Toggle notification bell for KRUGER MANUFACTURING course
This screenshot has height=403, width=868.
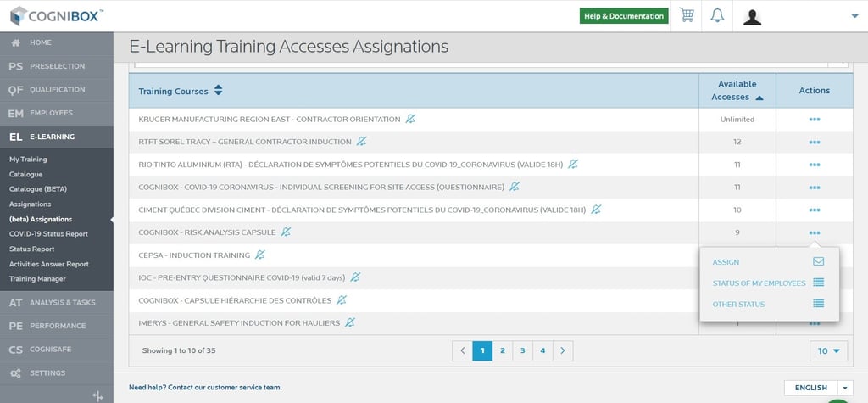point(410,119)
